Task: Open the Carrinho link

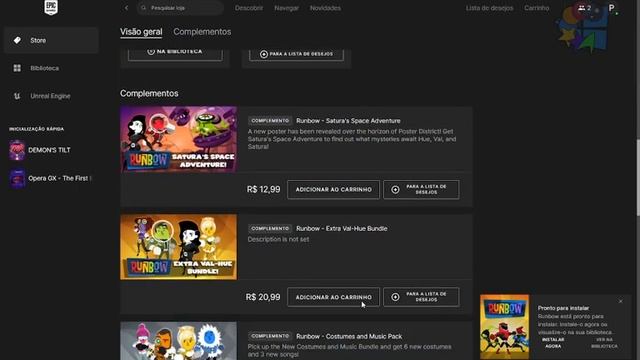Action: point(537,8)
